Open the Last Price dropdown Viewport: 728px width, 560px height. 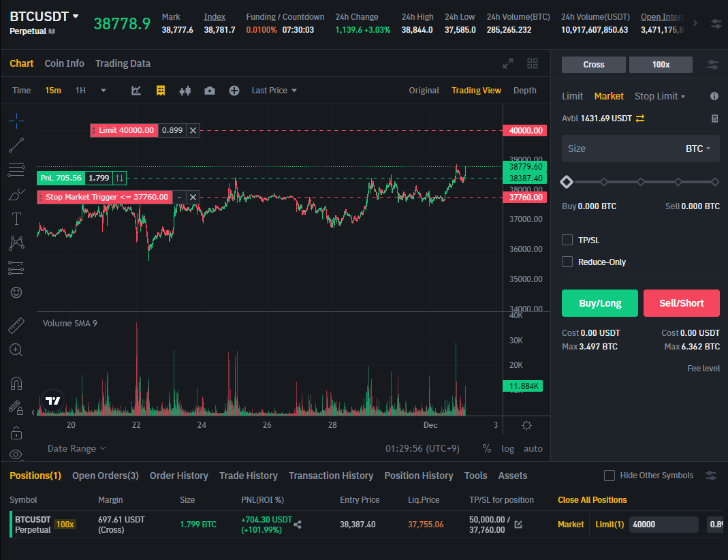[x=274, y=91]
